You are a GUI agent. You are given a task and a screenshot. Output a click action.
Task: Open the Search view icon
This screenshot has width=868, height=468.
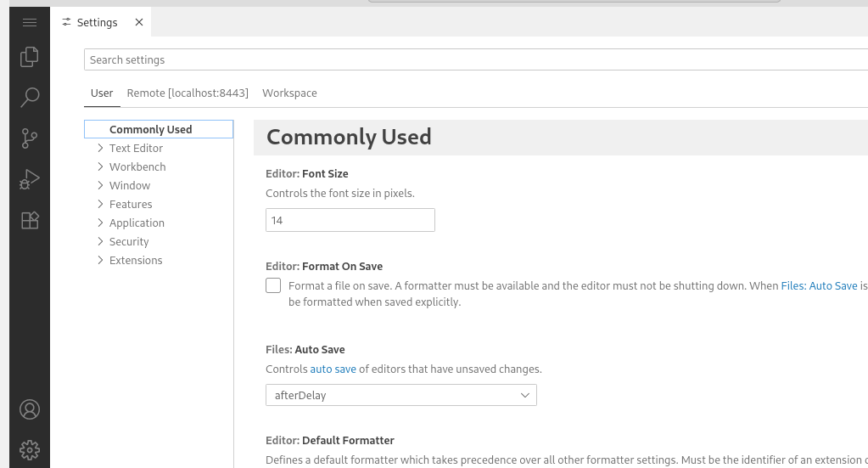pyautogui.click(x=30, y=98)
